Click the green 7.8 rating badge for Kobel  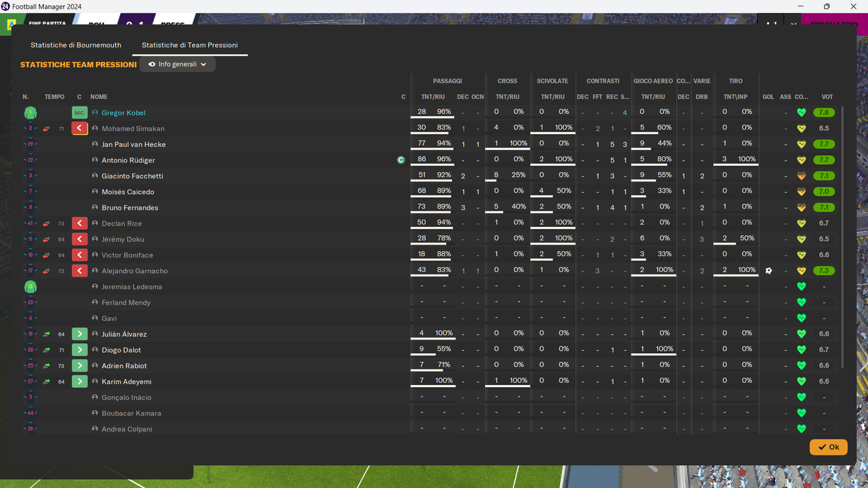click(823, 113)
